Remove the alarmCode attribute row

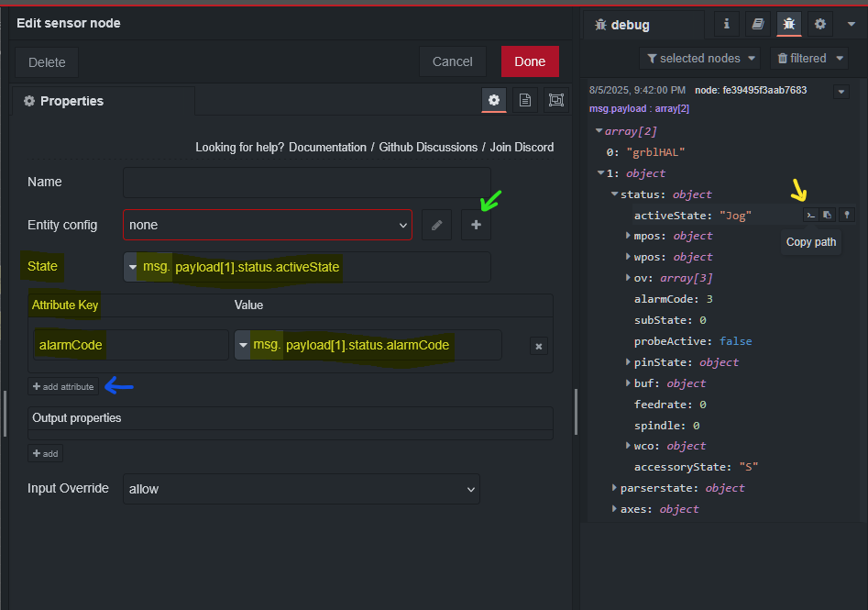point(539,346)
